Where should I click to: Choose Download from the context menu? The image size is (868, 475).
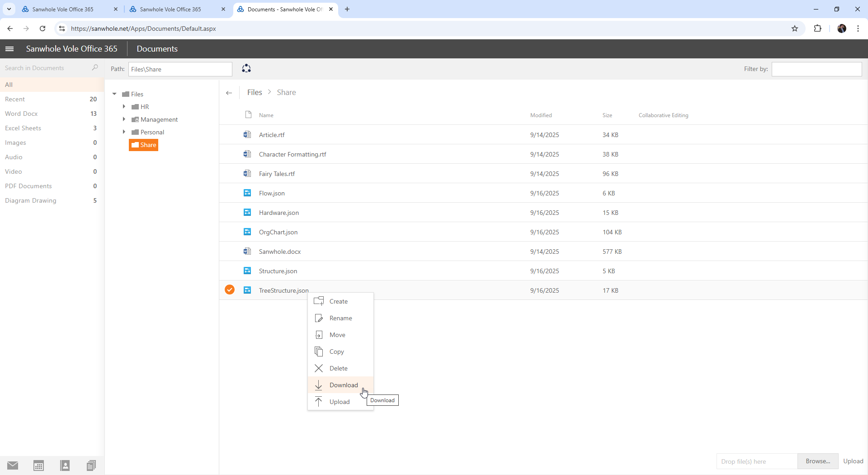click(343, 385)
